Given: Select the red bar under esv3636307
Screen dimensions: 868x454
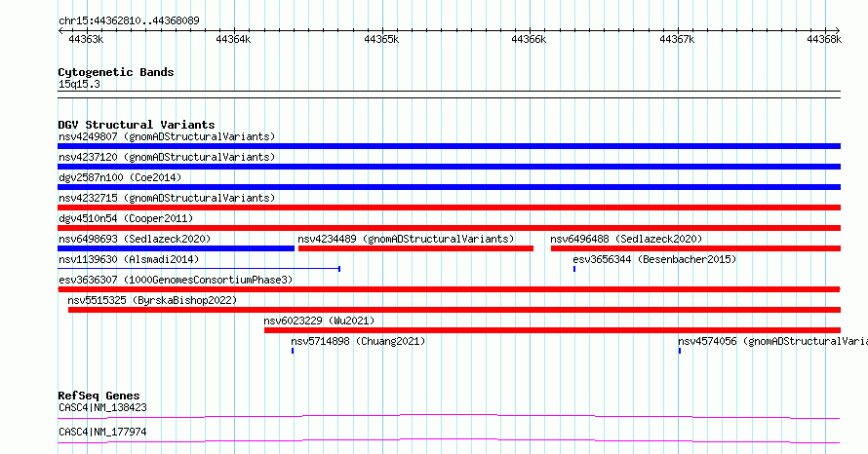Looking at the screenshot, I should coord(449,289).
